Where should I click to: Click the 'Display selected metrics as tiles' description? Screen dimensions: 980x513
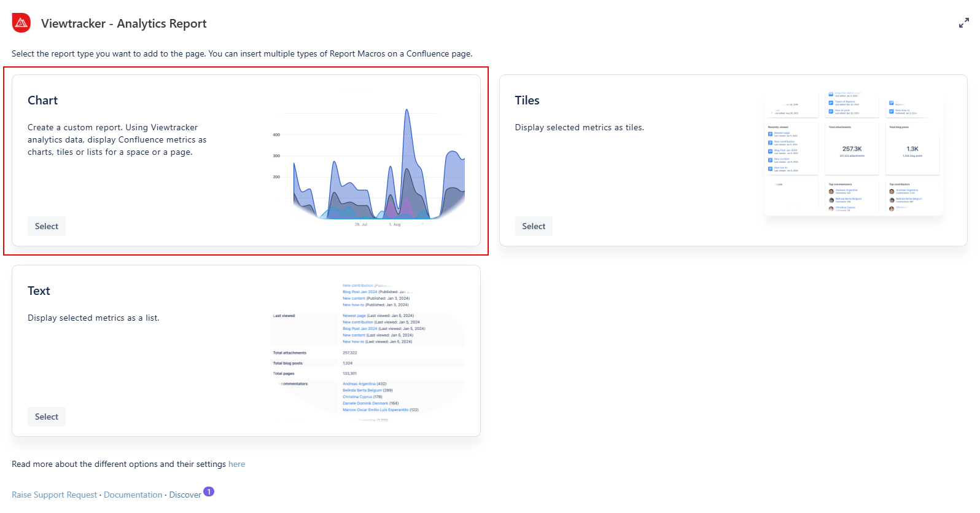click(579, 128)
